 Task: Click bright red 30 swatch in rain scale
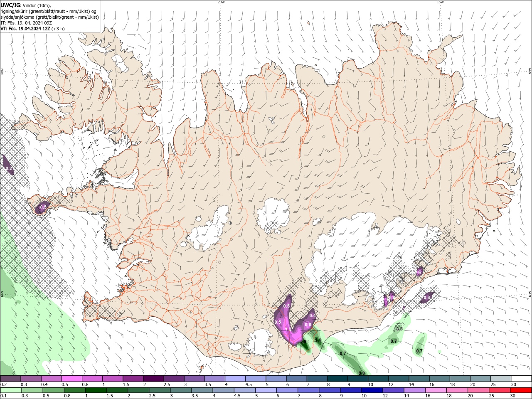coord(521,390)
